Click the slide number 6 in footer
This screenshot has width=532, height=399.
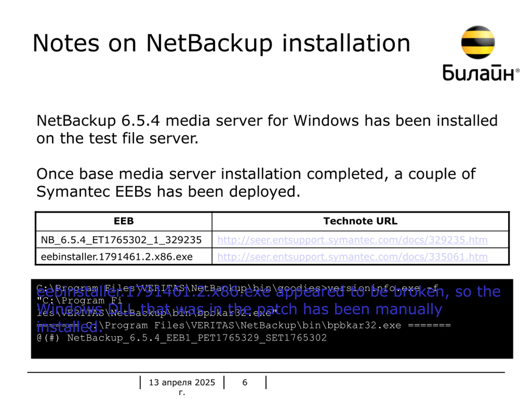(245, 382)
